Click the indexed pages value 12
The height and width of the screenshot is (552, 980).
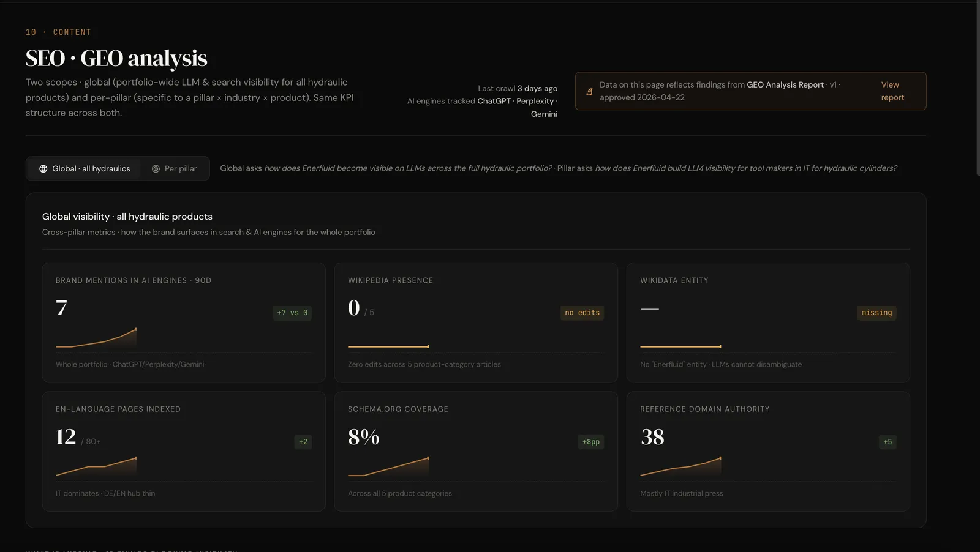[66, 437]
